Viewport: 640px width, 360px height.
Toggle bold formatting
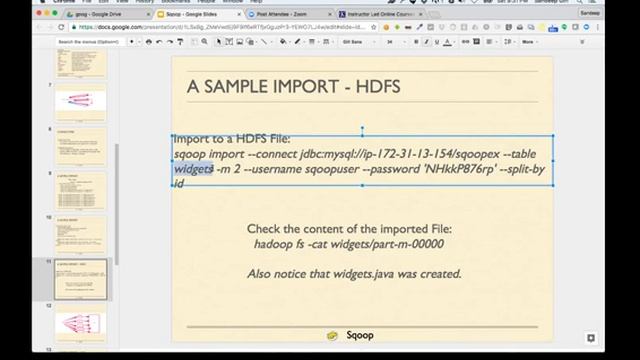416,42
